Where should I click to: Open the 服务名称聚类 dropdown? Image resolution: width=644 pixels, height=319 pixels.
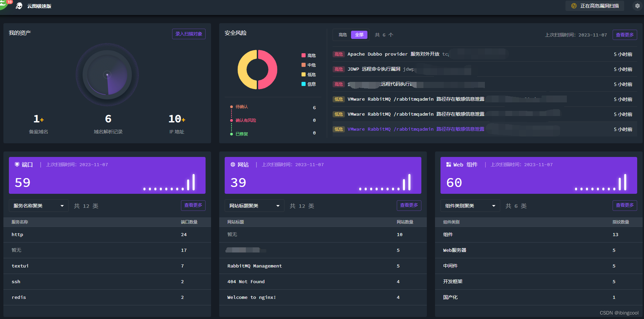(x=39, y=206)
